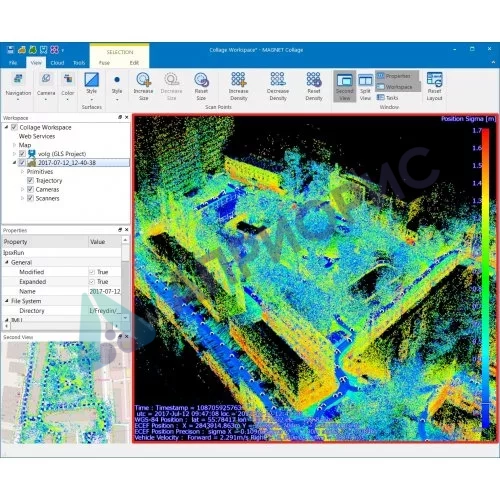Collapse the File System property group

[x=7, y=301]
